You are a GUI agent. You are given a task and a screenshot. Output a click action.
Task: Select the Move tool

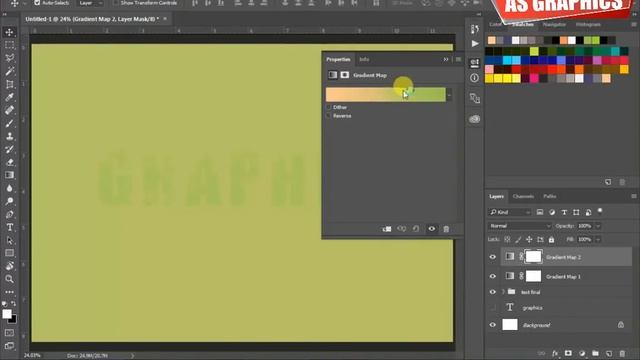pos(9,32)
